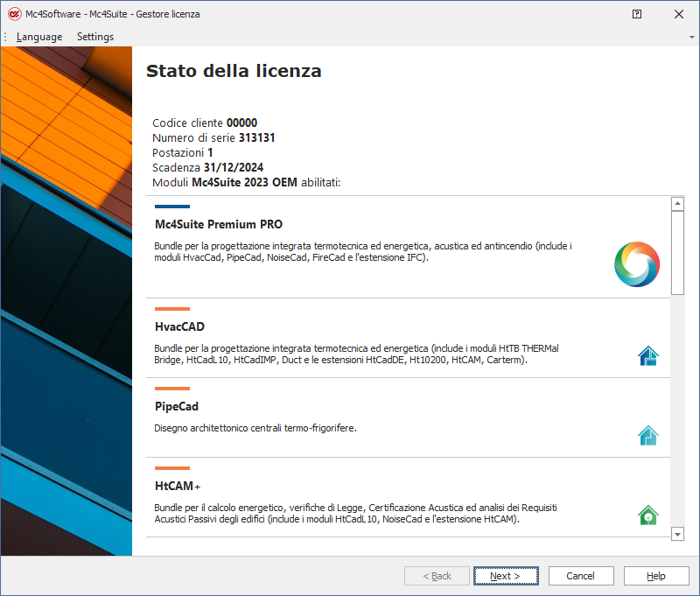
Task: Click the HtCAM+ green house icon
Action: [x=647, y=515]
